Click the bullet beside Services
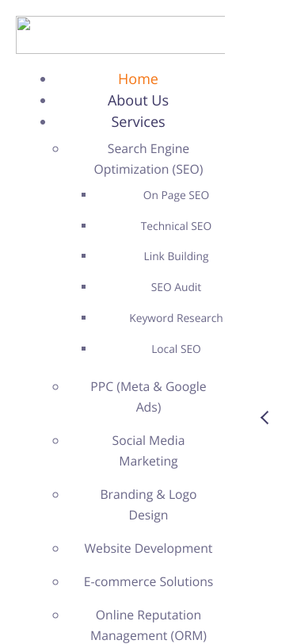 (x=43, y=122)
